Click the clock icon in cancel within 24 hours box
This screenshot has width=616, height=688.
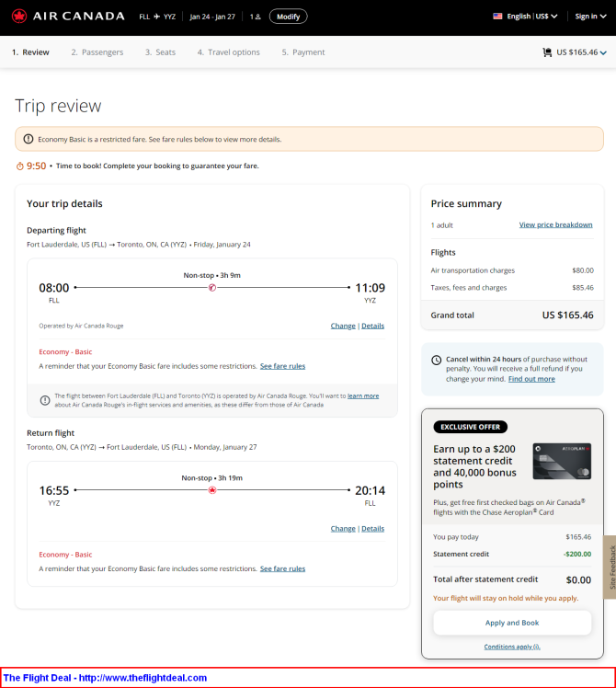click(436, 361)
